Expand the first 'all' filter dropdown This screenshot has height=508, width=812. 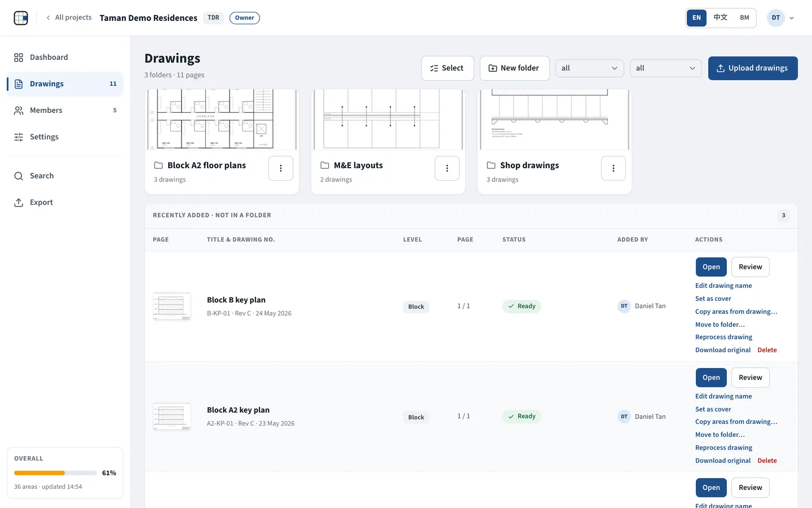tap(590, 68)
